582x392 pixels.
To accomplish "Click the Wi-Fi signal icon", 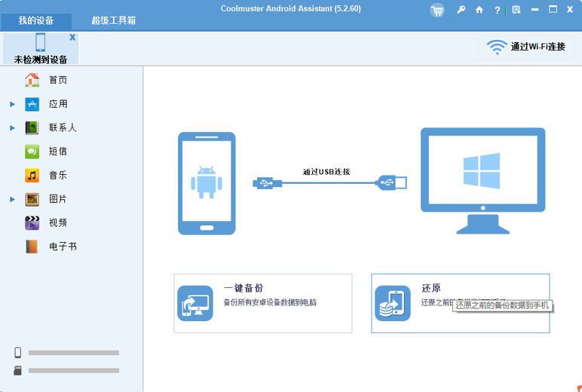I will (x=497, y=47).
